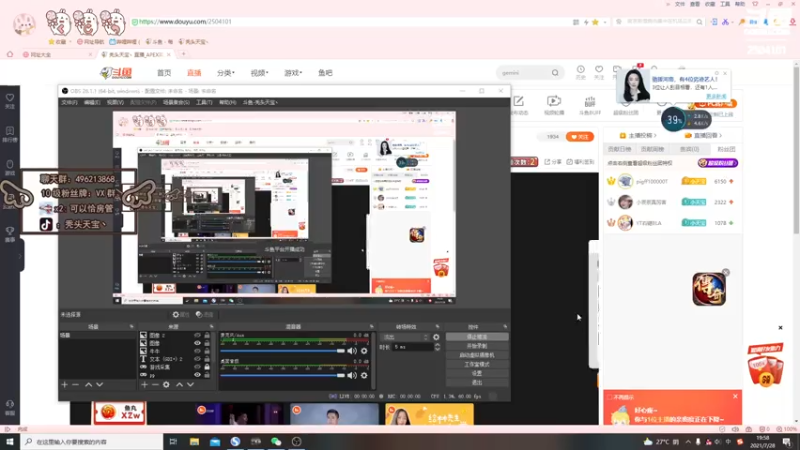This screenshot has width=800, height=450.
Task: Add a new scene with the plus icon in OBS scenes panel
Action: pos(64,385)
